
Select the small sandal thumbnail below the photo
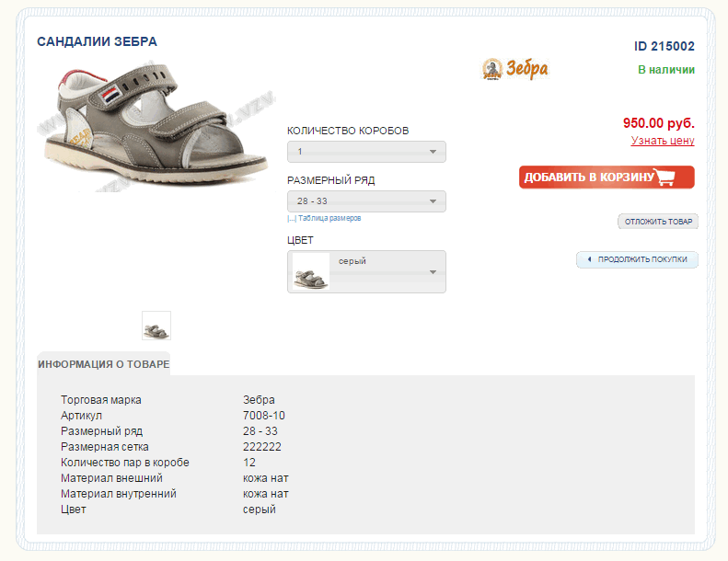[x=156, y=326]
